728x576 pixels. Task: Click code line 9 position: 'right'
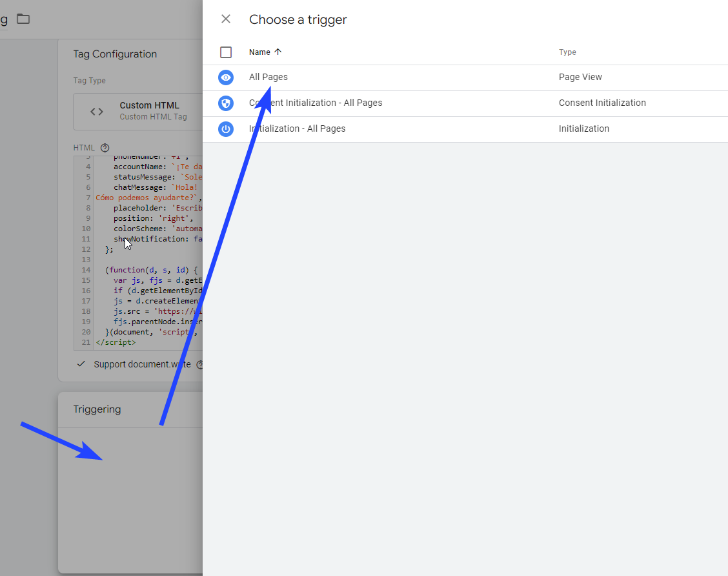[153, 218]
